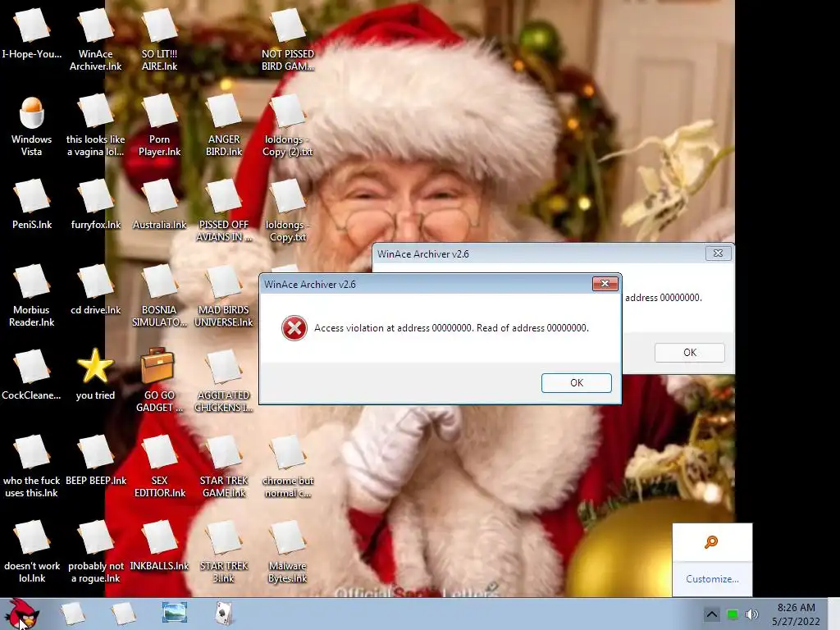Click second blank-page taskbar item before picture icon
The height and width of the screenshot is (630, 840).
123,614
